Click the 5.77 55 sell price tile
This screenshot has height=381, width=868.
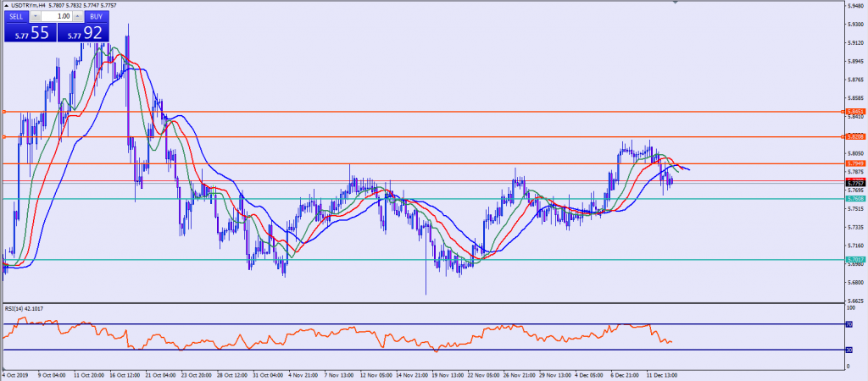point(30,32)
